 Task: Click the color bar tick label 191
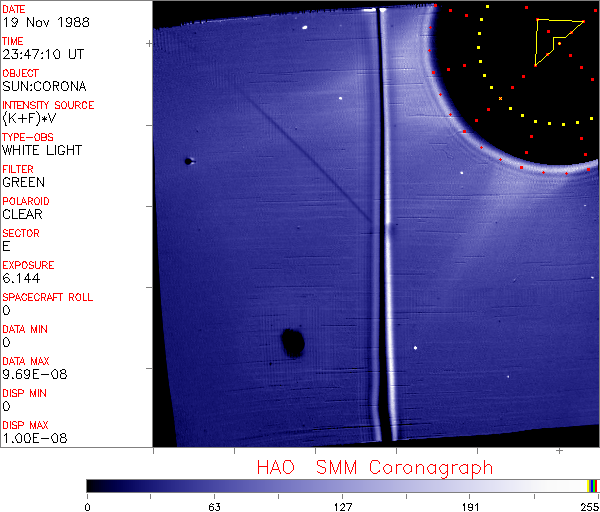470,507
